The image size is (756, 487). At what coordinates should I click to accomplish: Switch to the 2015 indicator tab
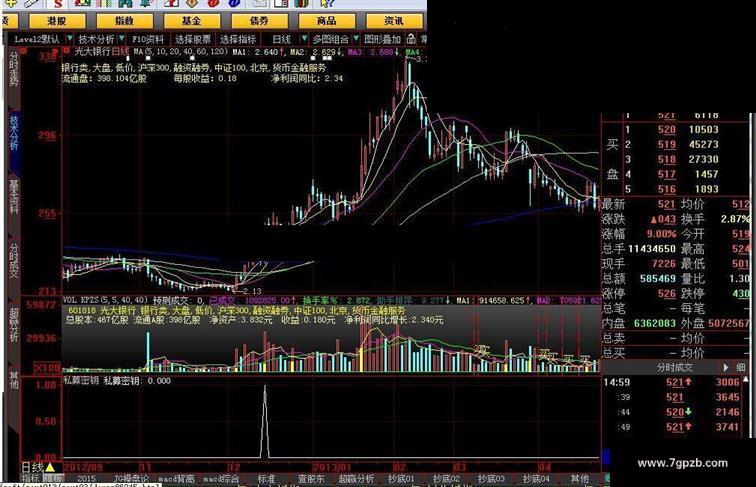[86, 479]
